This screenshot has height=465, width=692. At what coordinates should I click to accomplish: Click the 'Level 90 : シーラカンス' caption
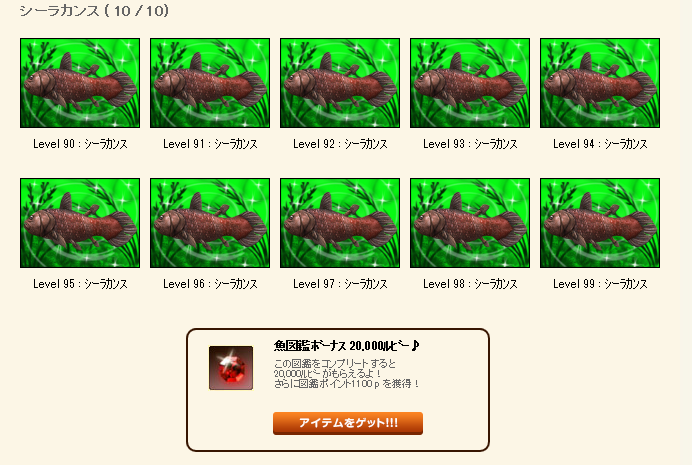(x=80, y=144)
